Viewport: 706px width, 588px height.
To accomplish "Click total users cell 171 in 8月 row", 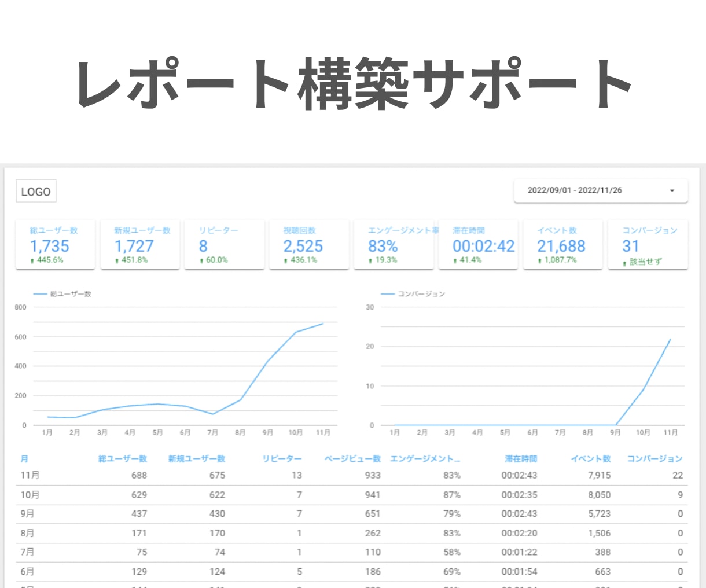I will pyautogui.click(x=139, y=533).
